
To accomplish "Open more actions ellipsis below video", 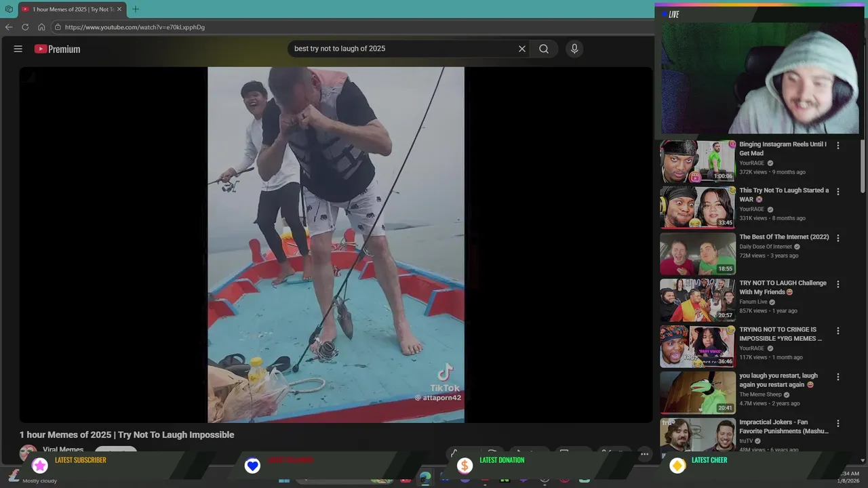I will point(645,454).
